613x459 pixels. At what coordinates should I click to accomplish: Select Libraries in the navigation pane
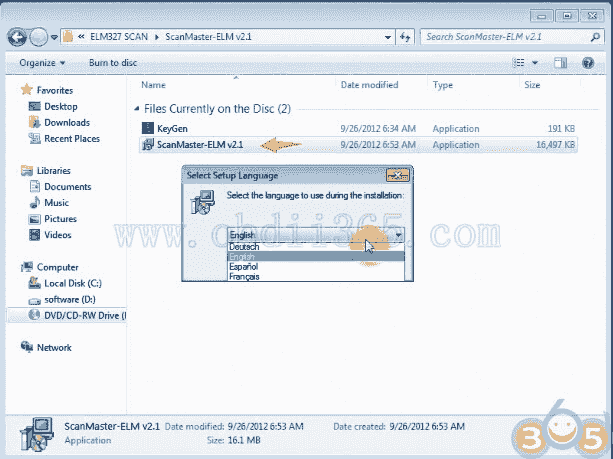(54, 170)
